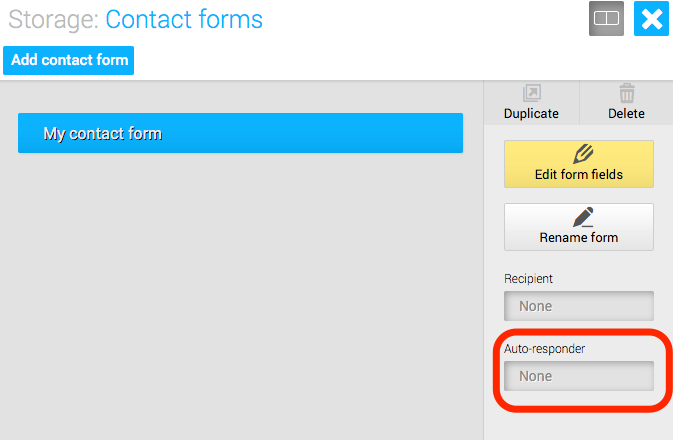Screen dimensions: 673x440
Task: Click the Duplicate text label
Action: 531,113
